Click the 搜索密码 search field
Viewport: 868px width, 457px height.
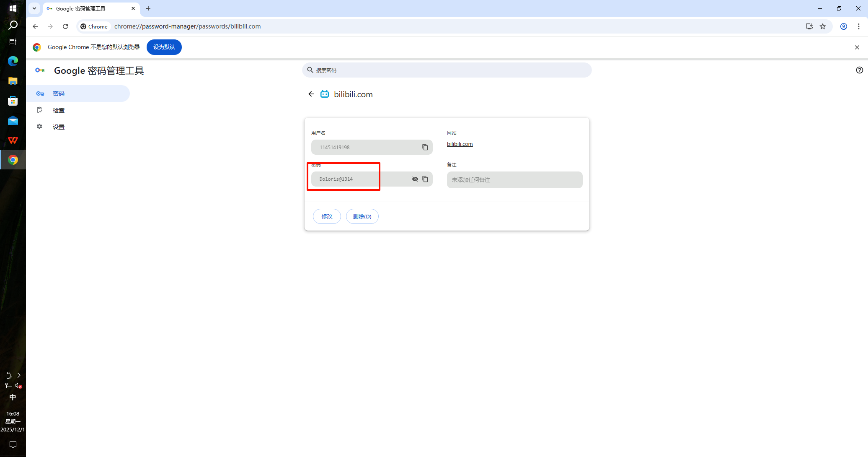[447, 70]
